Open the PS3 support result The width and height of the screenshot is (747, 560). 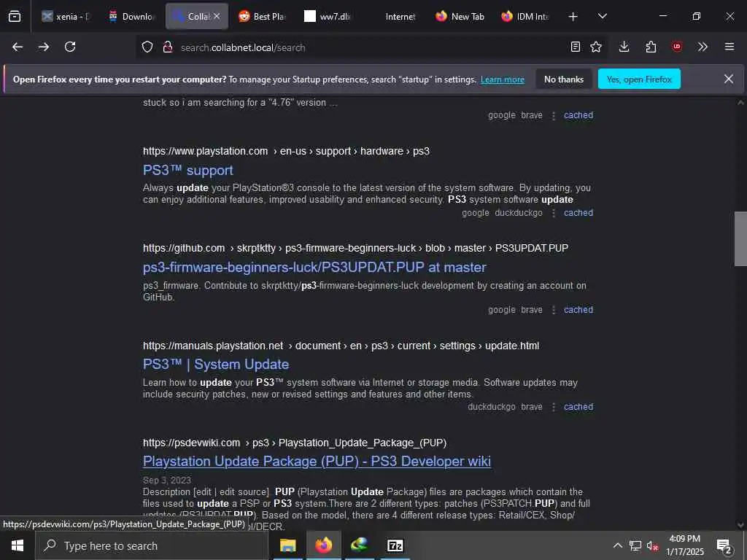click(187, 170)
